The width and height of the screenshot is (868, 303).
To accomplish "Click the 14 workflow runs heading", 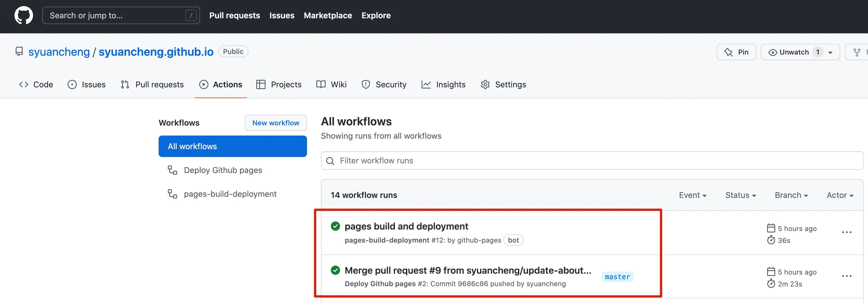I will 364,195.
